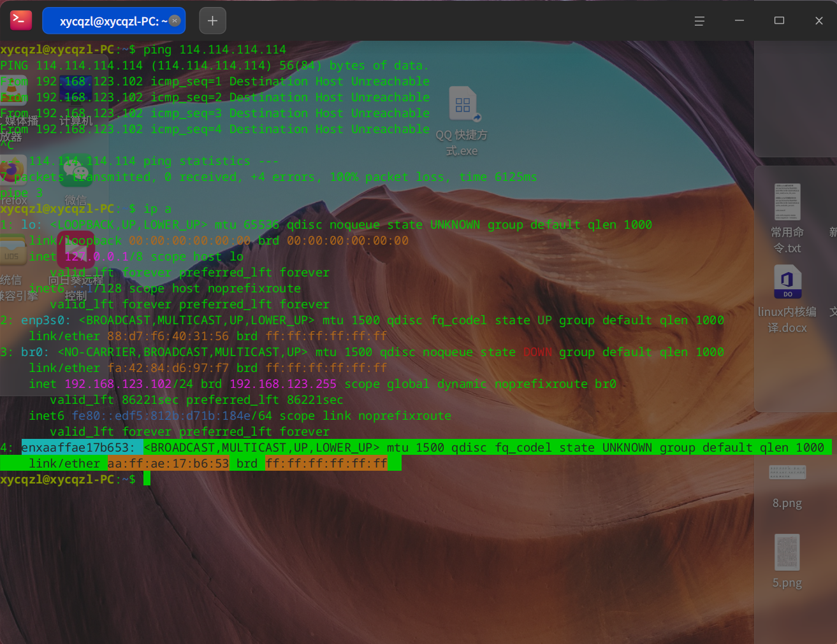The image size is (837, 644).
Task: Click the terminal app icon in the title bar
Action: (21, 20)
